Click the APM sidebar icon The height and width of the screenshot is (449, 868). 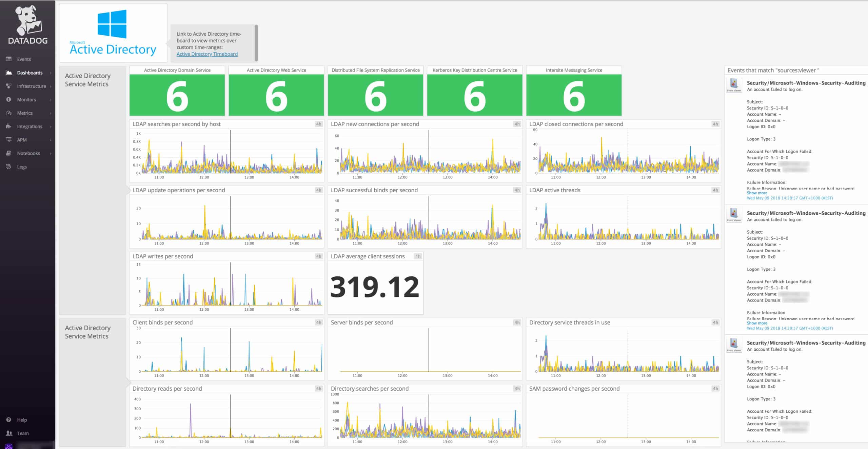tap(9, 140)
